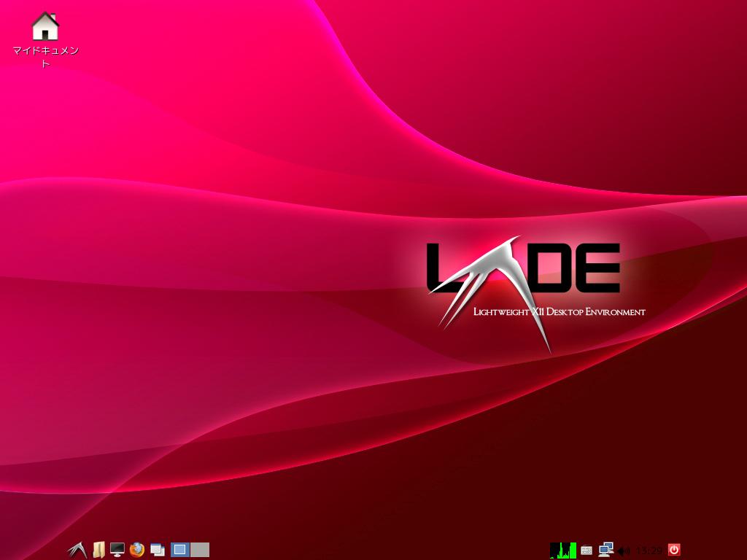Open マイドキュメント from the desktop
This screenshot has height=560, width=747.
coord(47,26)
